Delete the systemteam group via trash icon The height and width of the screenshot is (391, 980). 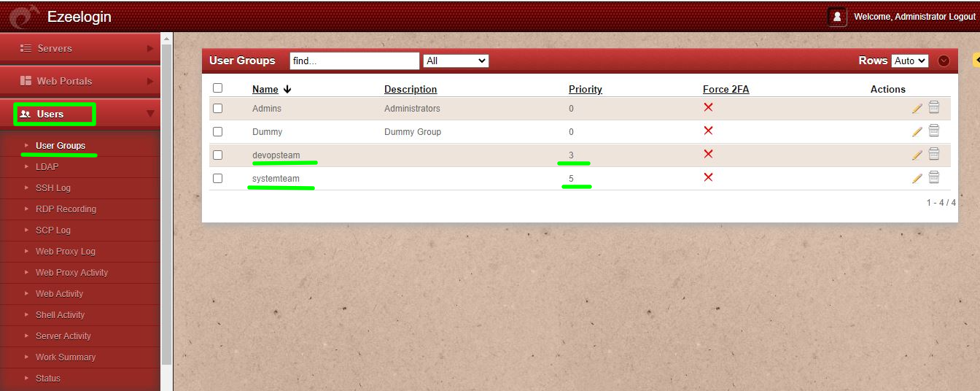pos(934,178)
